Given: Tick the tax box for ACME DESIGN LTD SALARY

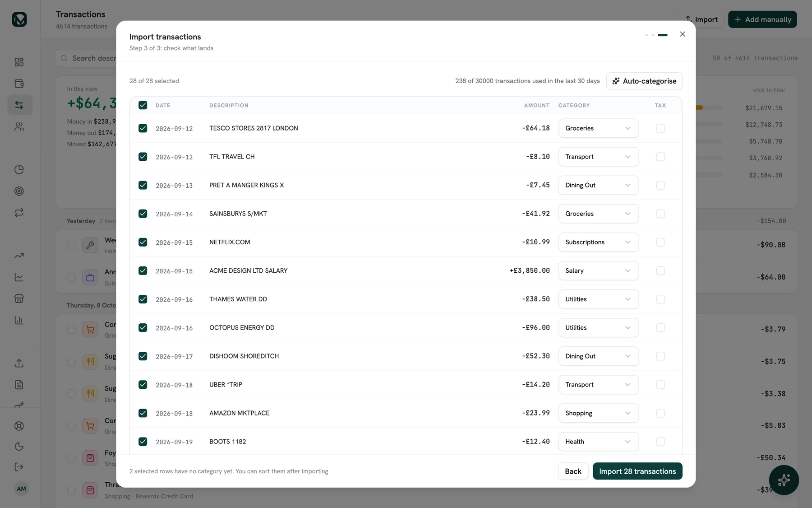Looking at the screenshot, I should pyautogui.click(x=660, y=270).
